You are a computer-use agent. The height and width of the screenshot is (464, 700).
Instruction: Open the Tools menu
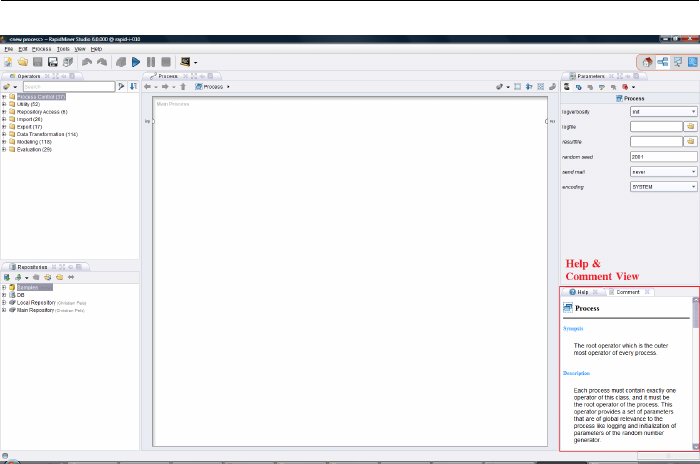pos(63,49)
